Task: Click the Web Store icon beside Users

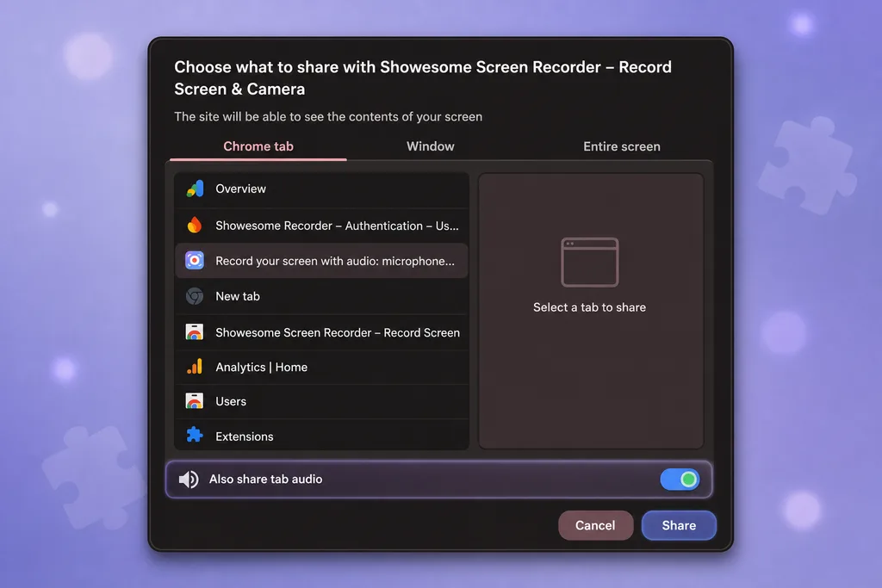Action: tap(195, 401)
